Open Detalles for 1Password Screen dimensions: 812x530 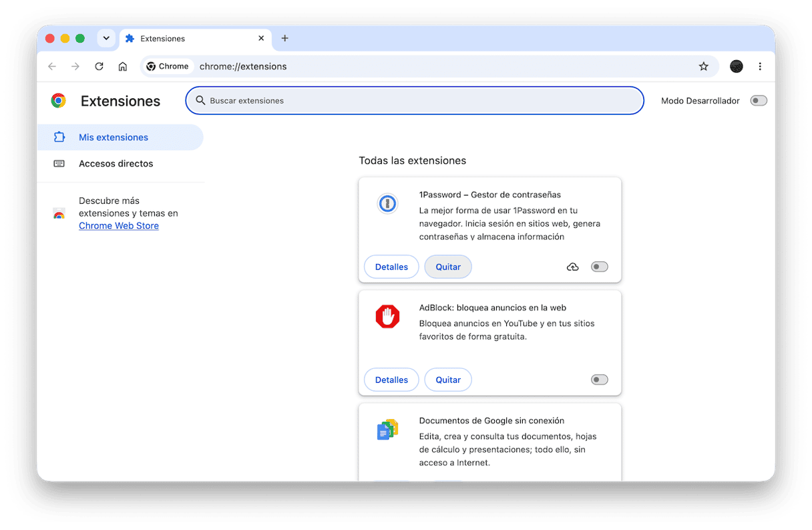[x=391, y=267]
